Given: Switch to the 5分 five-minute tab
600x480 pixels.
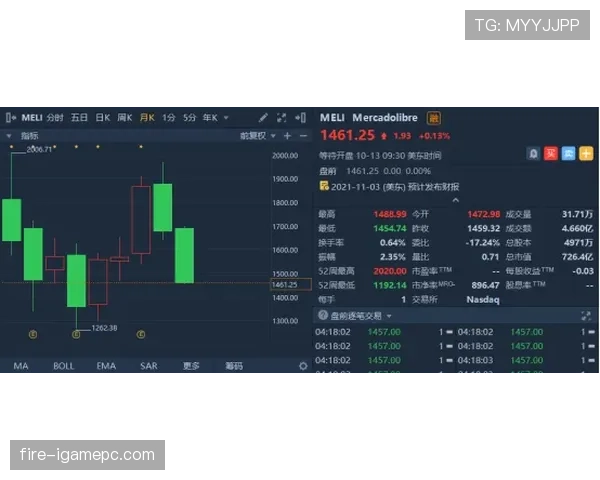Looking at the screenshot, I should 189,118.
